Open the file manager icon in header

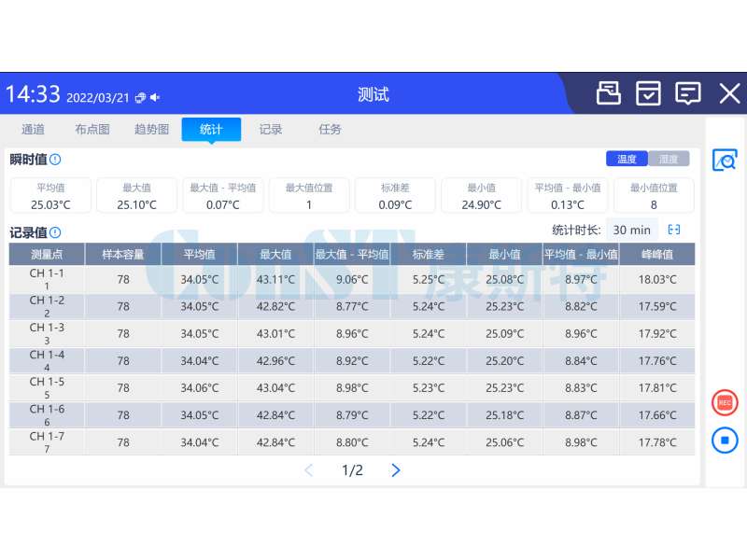(x=609, y=93)
